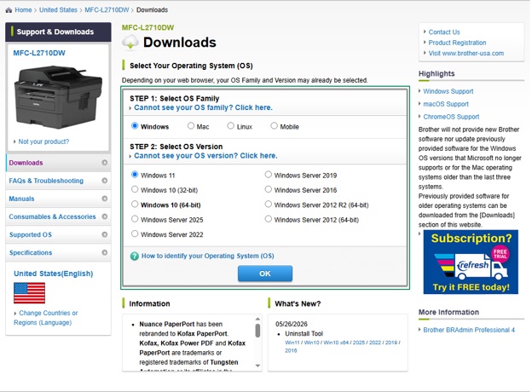This screenshot has width=532, height=392.
Task: Click the 2016 uninstall tool link
Action: click(291, 350)
